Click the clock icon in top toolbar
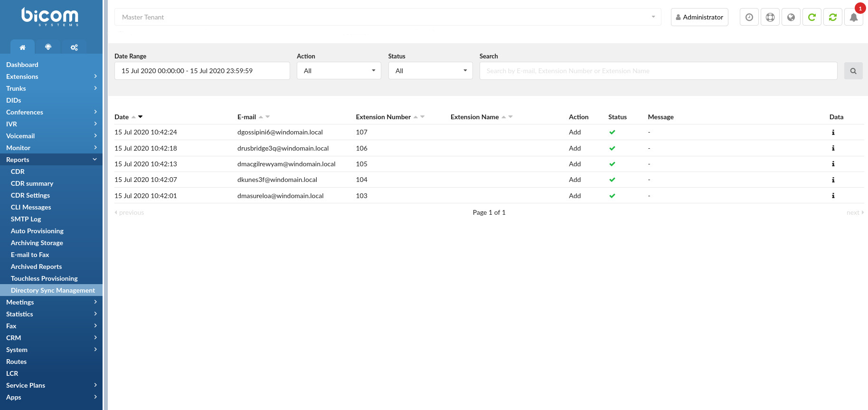 tap(749, 17)
